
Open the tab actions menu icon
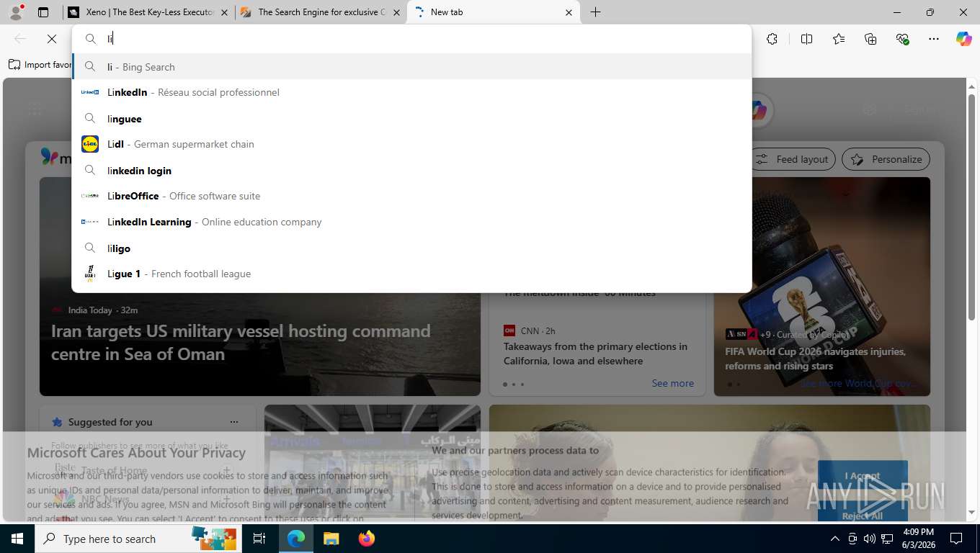click(43, 12)
